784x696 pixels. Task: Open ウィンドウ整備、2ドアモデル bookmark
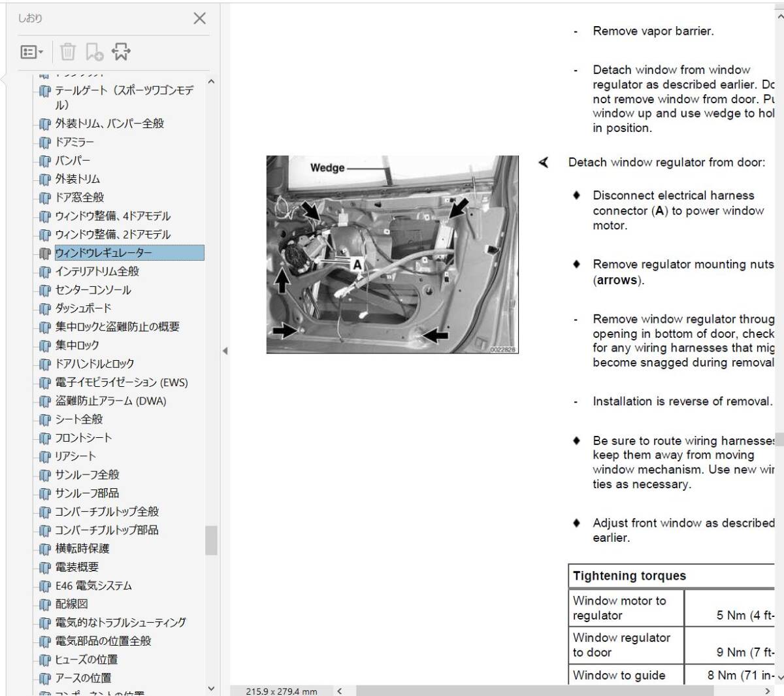pos(113,234)
